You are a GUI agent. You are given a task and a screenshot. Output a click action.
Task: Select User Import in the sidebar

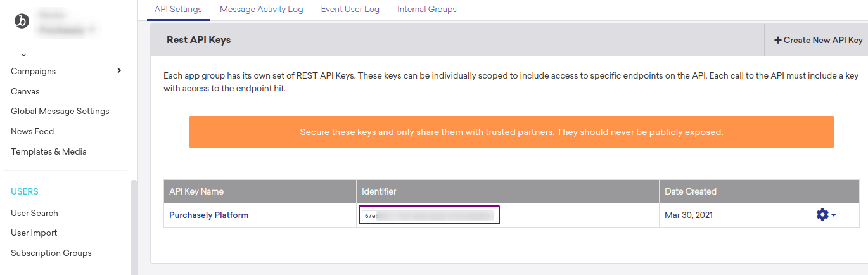(x=34, y=233)
